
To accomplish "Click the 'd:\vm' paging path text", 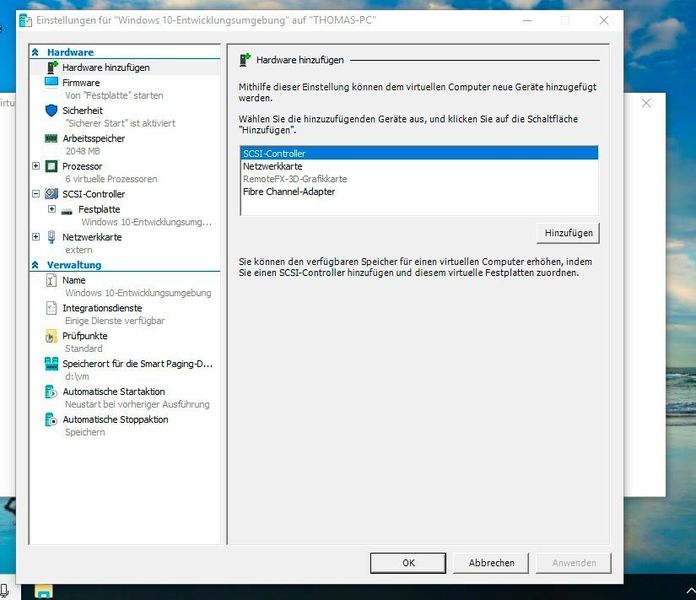I will pos(77,377).
